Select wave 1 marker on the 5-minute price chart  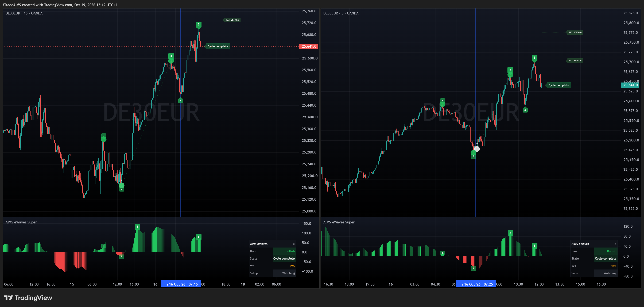pos(442,101)
